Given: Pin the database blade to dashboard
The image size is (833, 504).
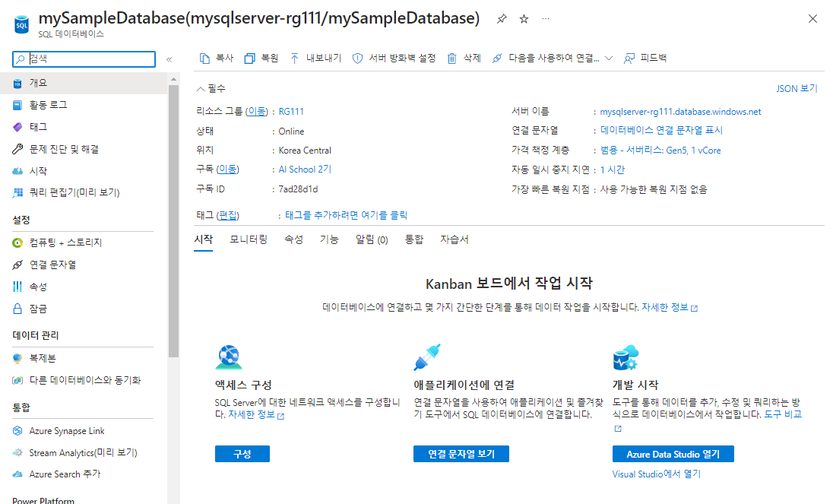Looking at the screenshot, I should (x=502, y=19).
